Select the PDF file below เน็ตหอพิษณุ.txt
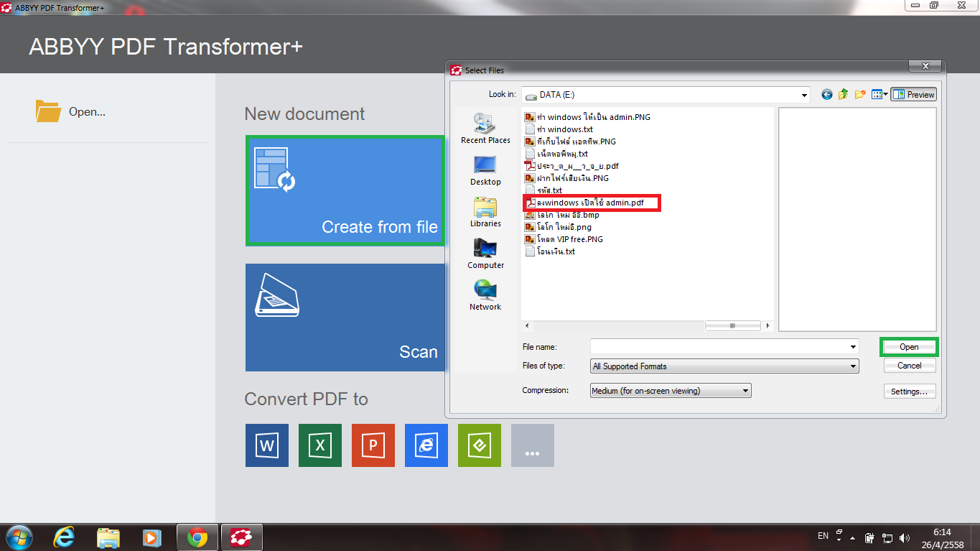Image resolution: width=980 pixels, height=551 pixels. coord(571,166)
